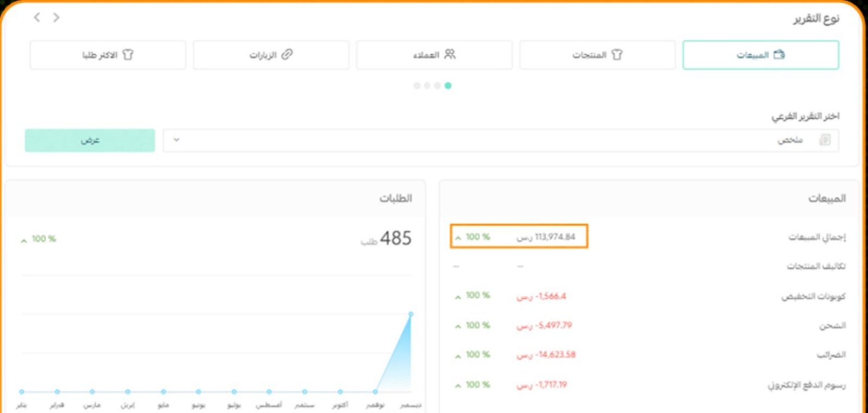This screenshot has height=413, width=868.
Task: Click the المبيعات panel heading
Action: tap(827, 198)
